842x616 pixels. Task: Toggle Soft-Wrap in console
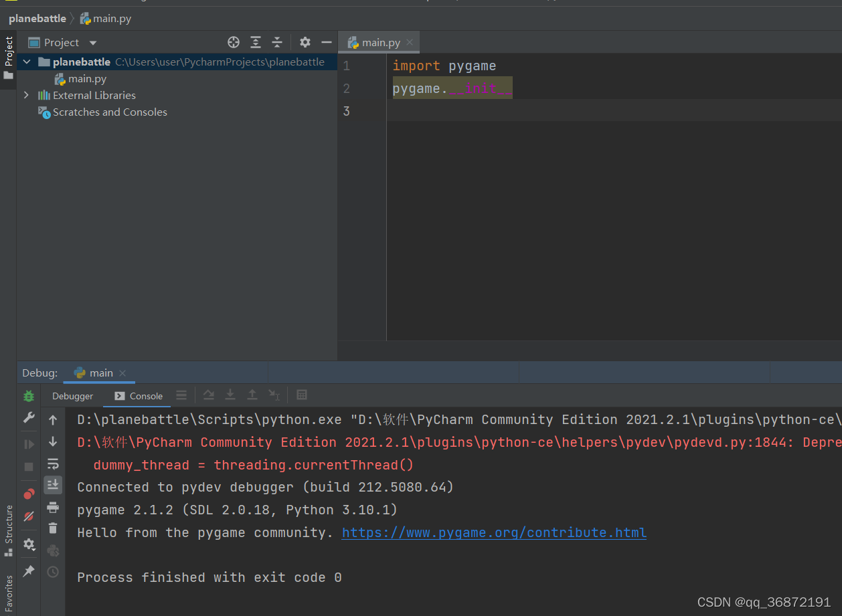click(53, 464)
